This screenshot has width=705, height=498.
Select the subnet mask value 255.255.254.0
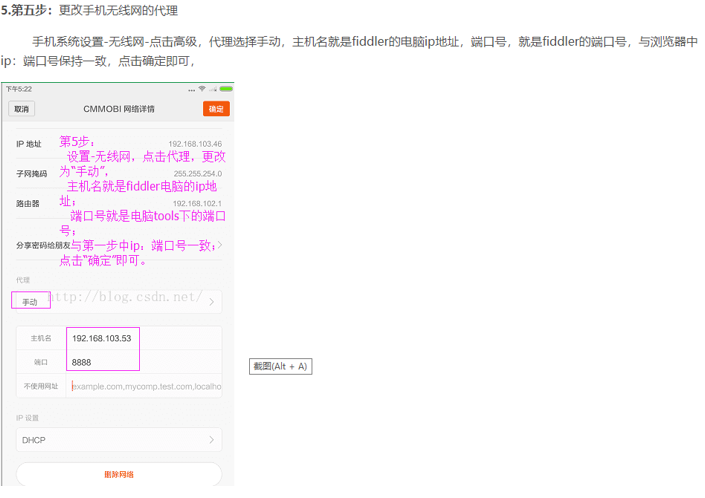coord(198,173)
